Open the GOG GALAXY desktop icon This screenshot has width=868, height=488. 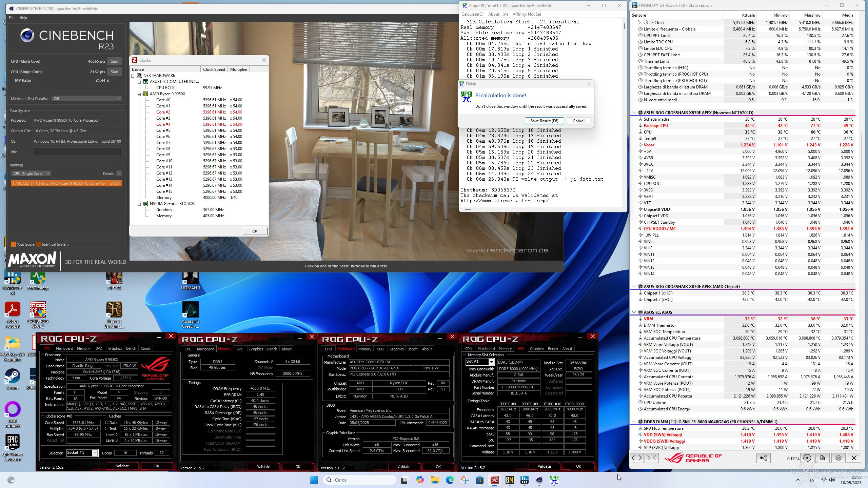click(13, 415)
